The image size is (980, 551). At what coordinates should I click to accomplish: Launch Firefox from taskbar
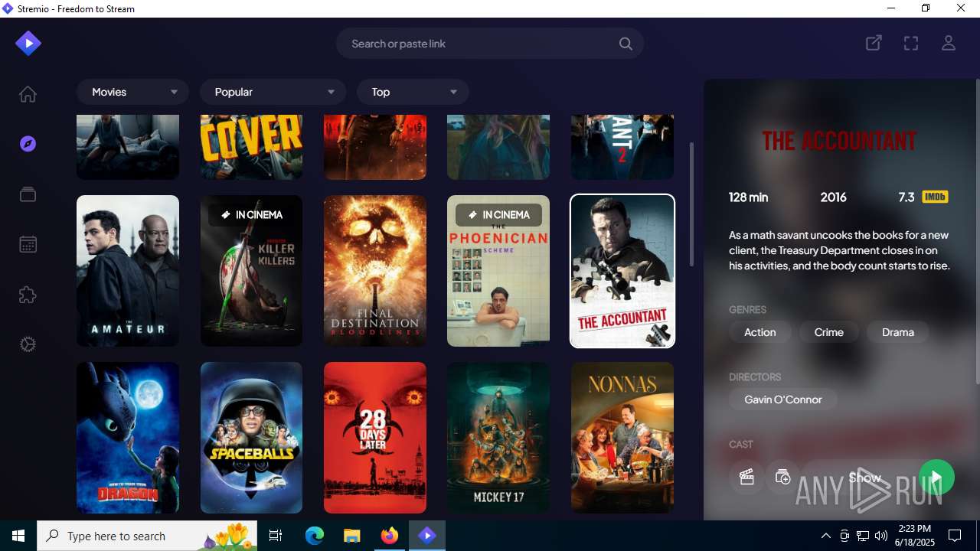pos(390,536)
